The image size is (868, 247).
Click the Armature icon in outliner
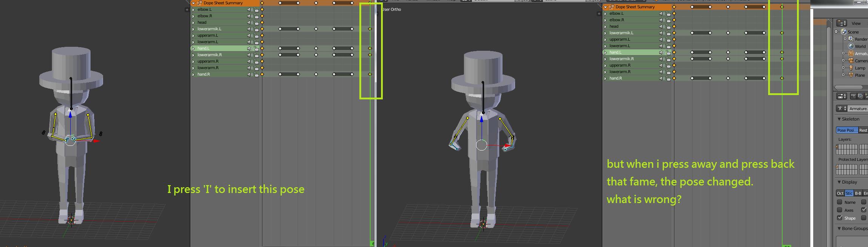point(851,54)
